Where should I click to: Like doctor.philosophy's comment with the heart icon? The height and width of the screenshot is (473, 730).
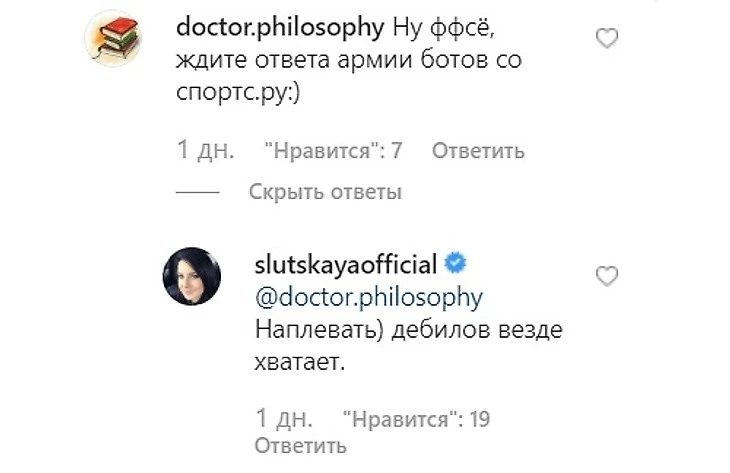(606, 39)
